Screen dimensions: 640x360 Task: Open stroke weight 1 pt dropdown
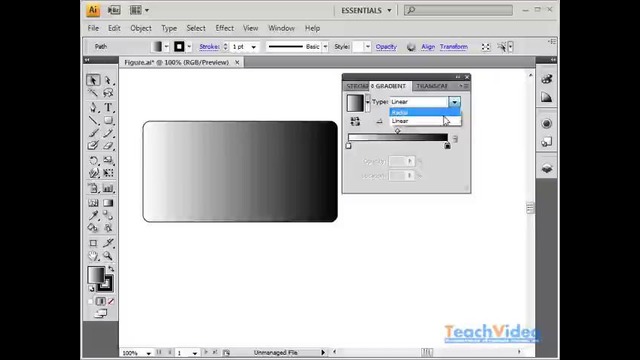point(253,47)
